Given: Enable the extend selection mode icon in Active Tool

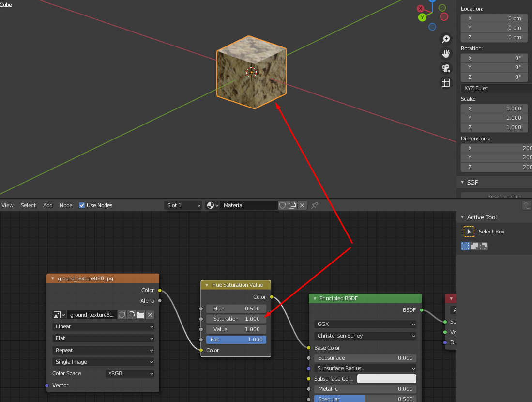Looking at the screenshot, I should coord(474,246).
